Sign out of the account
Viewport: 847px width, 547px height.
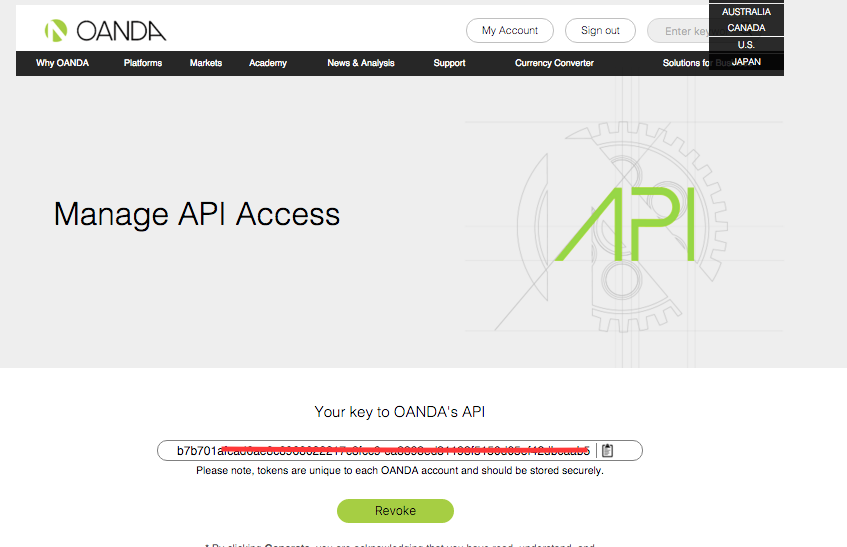coord(600,31)
